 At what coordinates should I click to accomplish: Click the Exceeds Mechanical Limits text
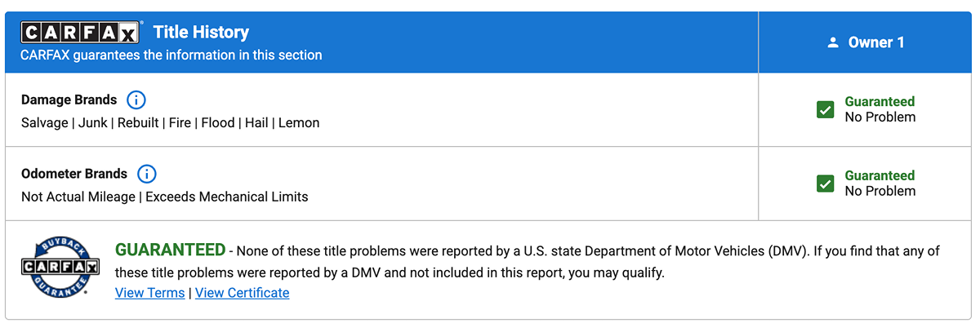227,197
